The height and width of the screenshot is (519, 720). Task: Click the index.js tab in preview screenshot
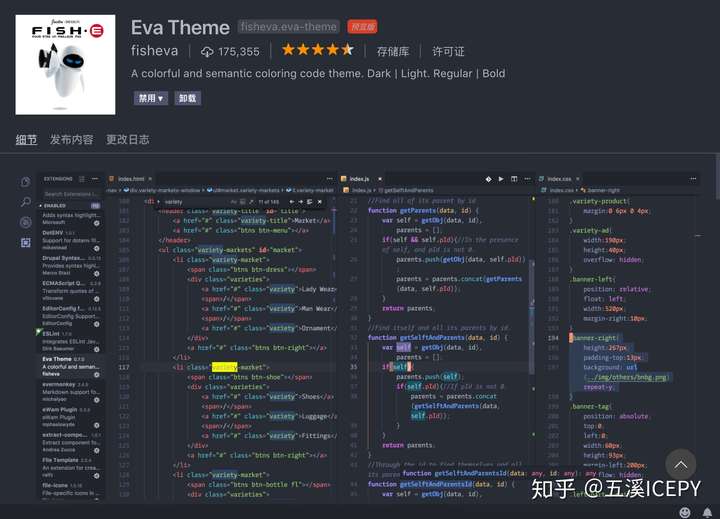pyautogui.click(x=360, y=179)
